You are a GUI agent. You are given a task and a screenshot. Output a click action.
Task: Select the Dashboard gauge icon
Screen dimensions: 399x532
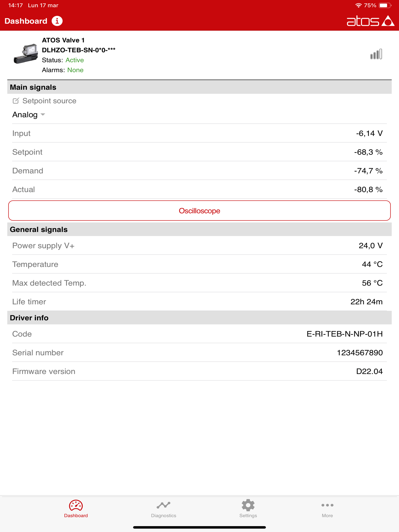coord(76,505)
